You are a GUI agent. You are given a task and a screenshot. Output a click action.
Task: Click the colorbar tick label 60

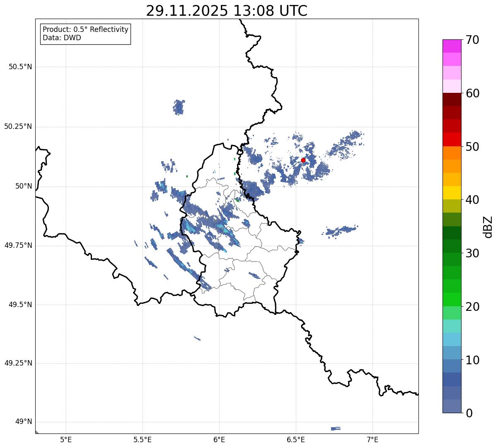pos(473,93)
